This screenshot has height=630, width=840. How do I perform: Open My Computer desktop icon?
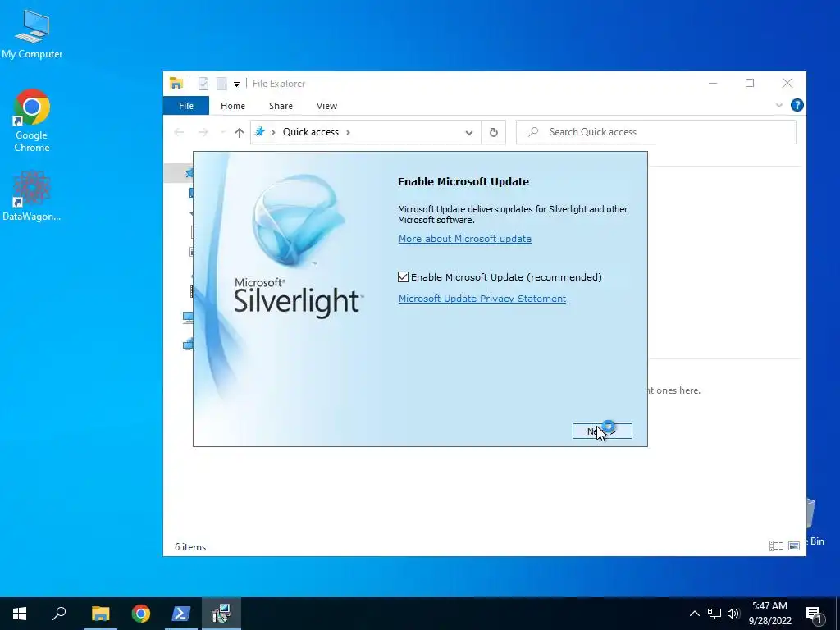32,34
